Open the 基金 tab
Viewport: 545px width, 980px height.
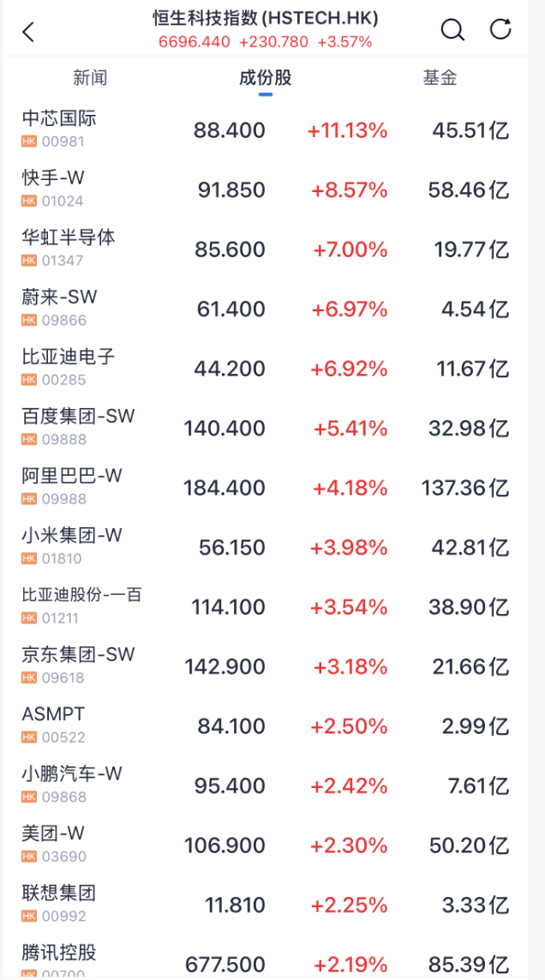(x=440, y=78)
